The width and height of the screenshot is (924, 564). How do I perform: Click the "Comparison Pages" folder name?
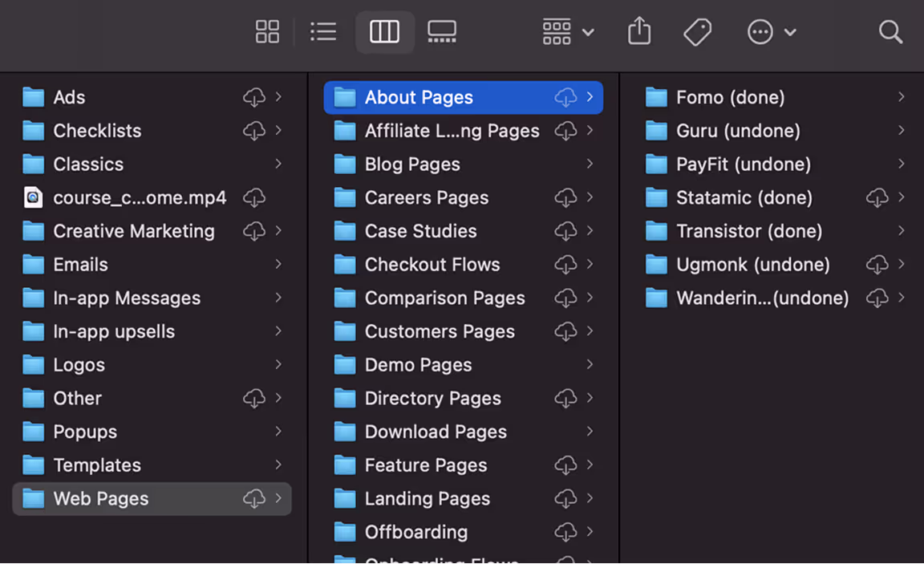coord(445,298)
